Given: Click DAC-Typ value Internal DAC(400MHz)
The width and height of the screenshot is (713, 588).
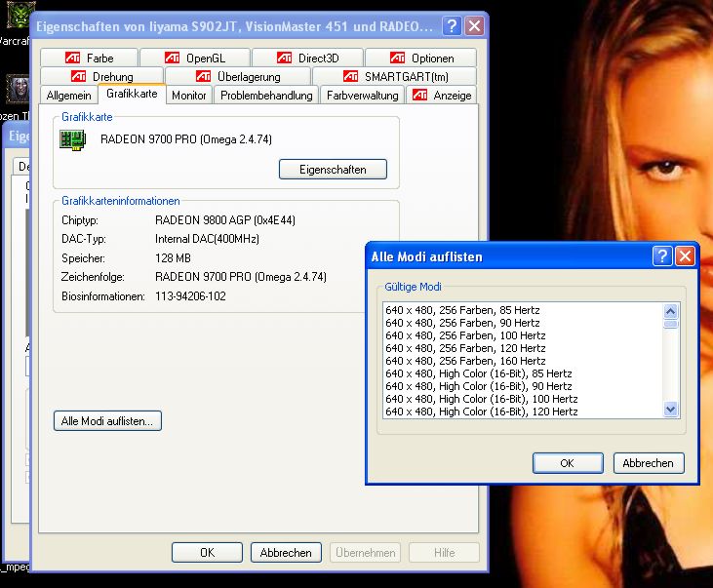Looking at the screenshot, I should (x=207, y=239).
